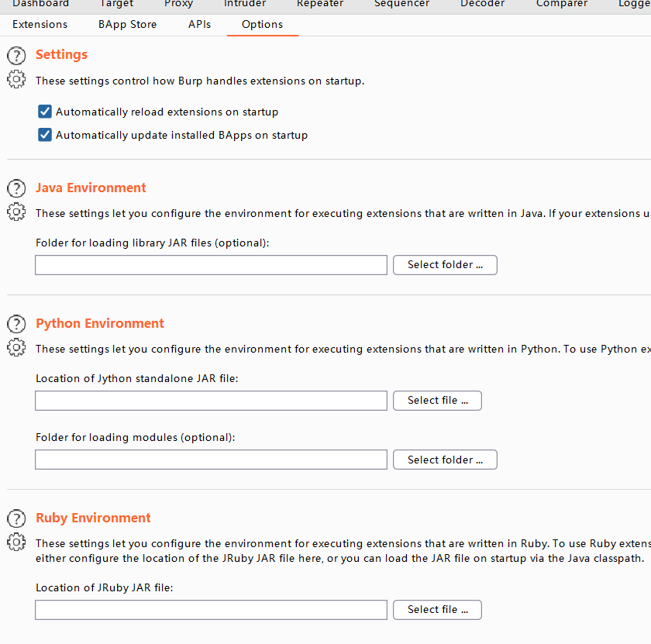Click the orange Settings heading

click(61, 55)
